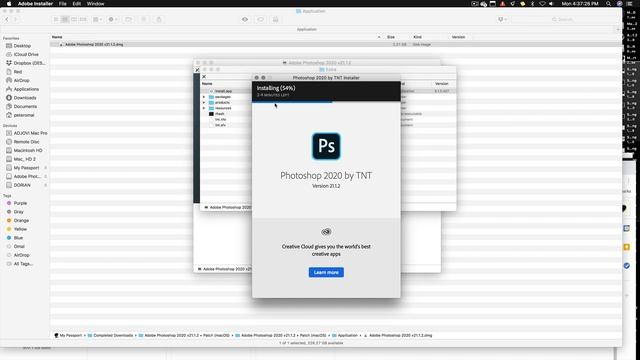Sort files by Kind column
640x360 pixels.
pos(417,37)
